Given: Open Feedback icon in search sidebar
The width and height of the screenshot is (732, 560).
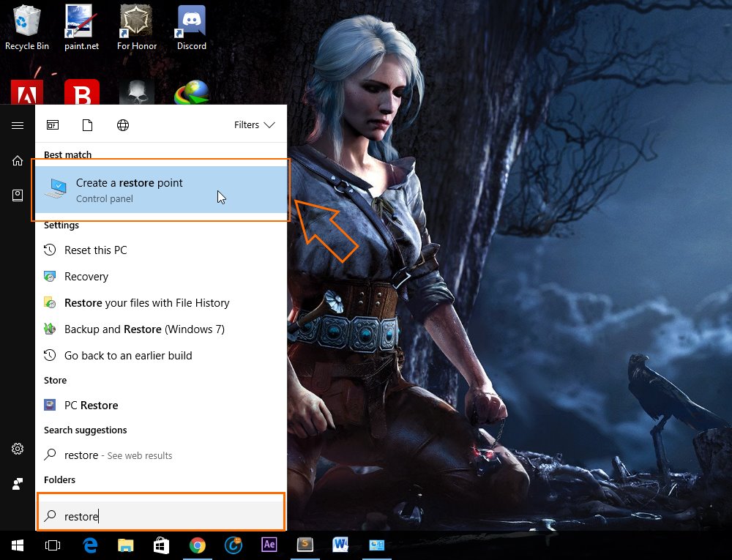Looking at the screenshot, I should click(x=18, y=484).
